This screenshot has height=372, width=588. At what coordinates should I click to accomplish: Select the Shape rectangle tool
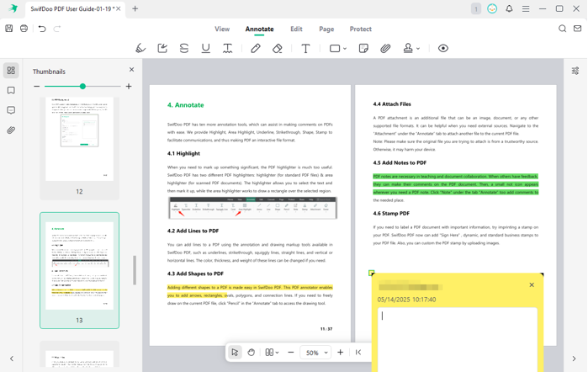(335, 49)
